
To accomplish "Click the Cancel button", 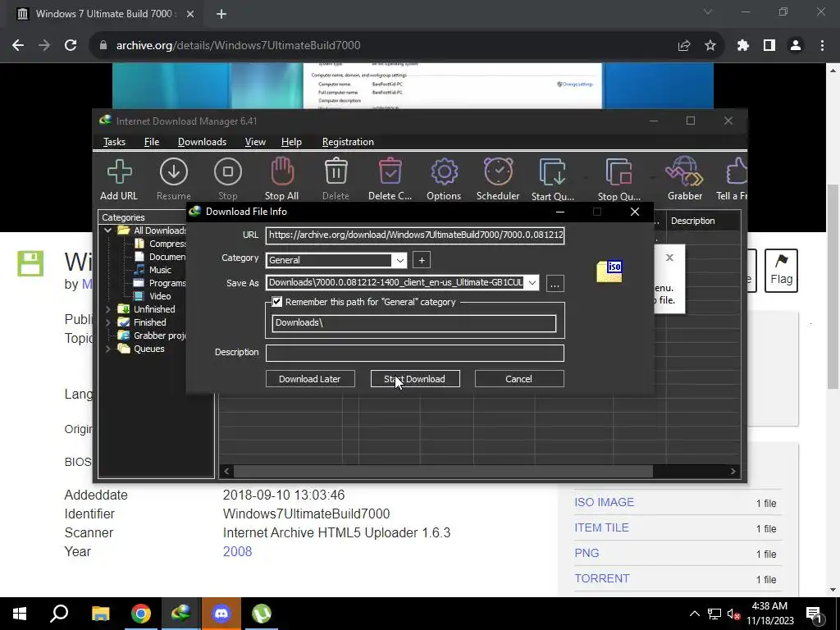I will point(519,379).
